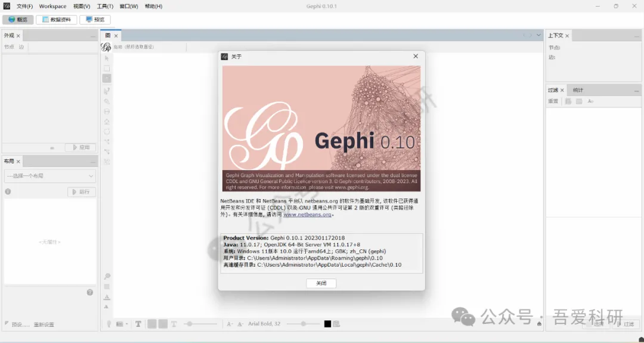Open the 视图(V) menu
The width and height of the screenshot is (644, 343).
pos(82,6)
